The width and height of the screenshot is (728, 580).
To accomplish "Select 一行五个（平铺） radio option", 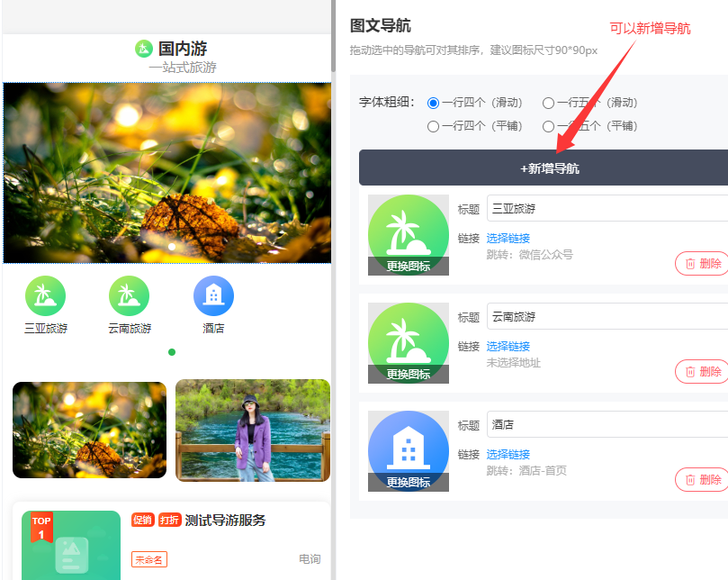I will click(548, 126).
